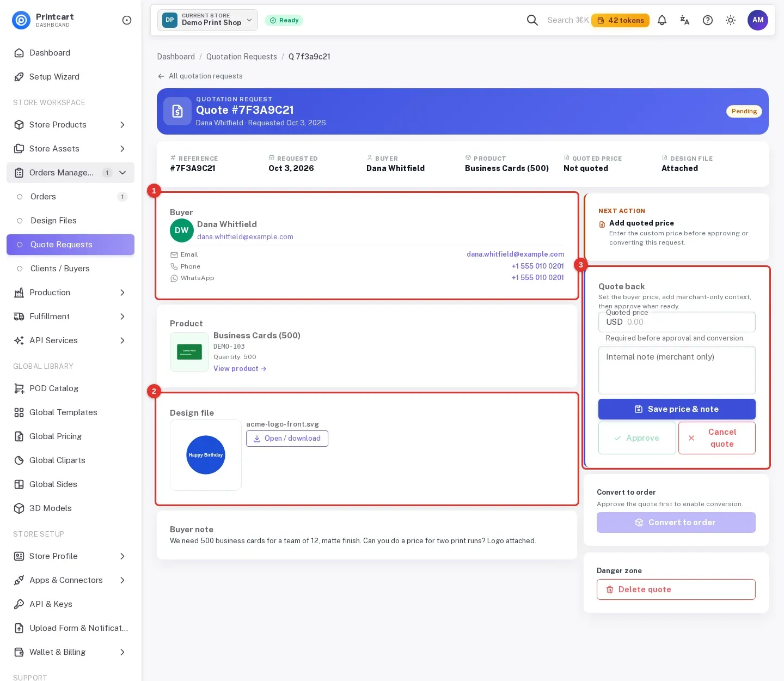Focus the Quoted price USD field
This screenshot has height=681, width=784.
[677, 322]
